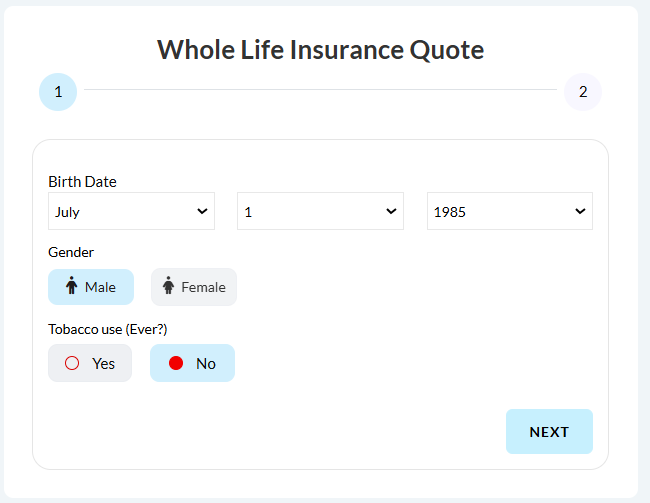This screenshot has width=650, height=503.
Task: Click the filled red circle beside No
Action: click(x=176, y=363)
